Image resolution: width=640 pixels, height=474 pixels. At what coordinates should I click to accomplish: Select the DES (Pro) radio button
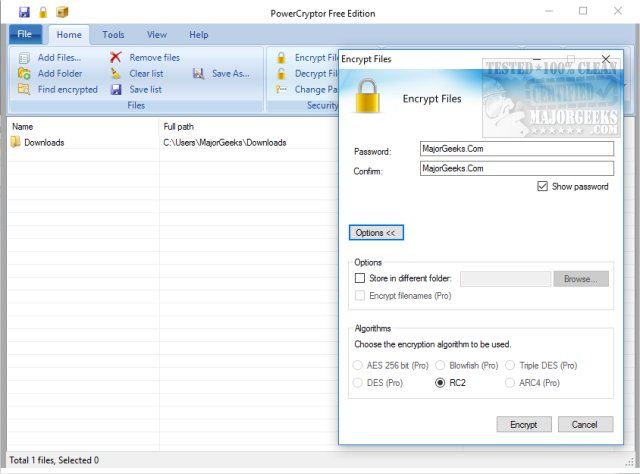[x=358, y=383]
